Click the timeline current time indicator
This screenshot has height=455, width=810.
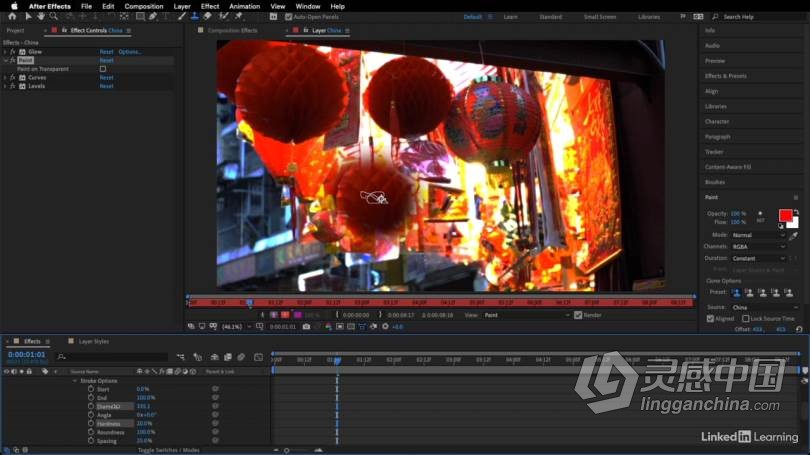(337, 360)
